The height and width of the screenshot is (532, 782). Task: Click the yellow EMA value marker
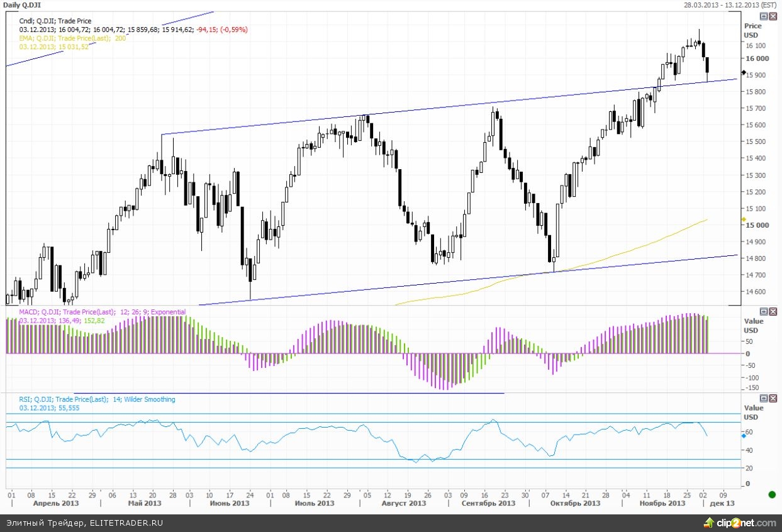[x=744, y=219]
